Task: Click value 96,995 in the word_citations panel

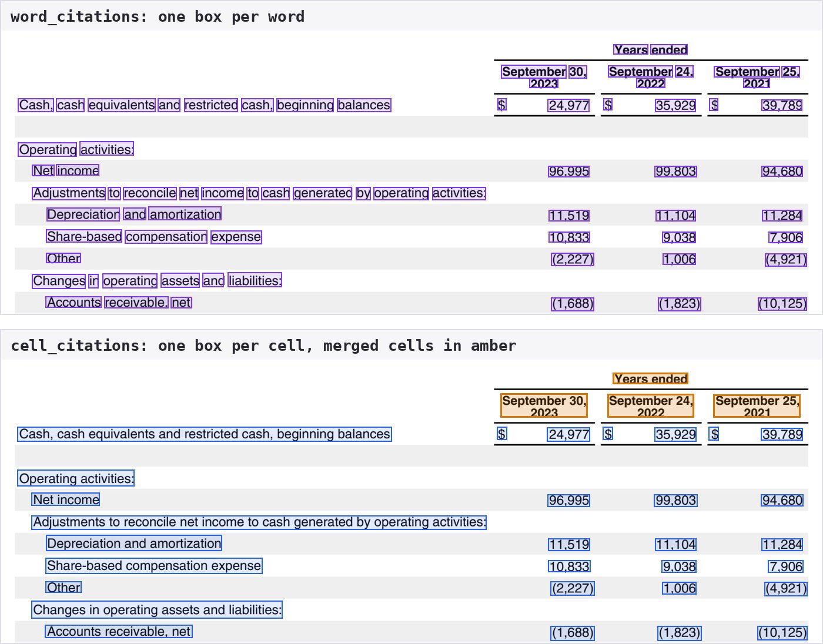Action: (568, 172)
